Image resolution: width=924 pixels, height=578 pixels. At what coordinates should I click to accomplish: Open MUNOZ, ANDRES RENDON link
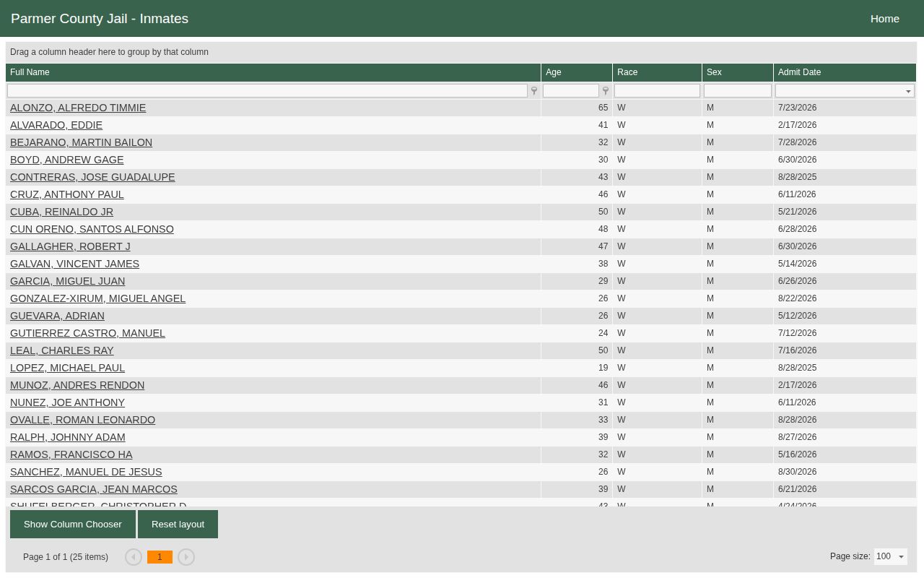coord(77,385)
